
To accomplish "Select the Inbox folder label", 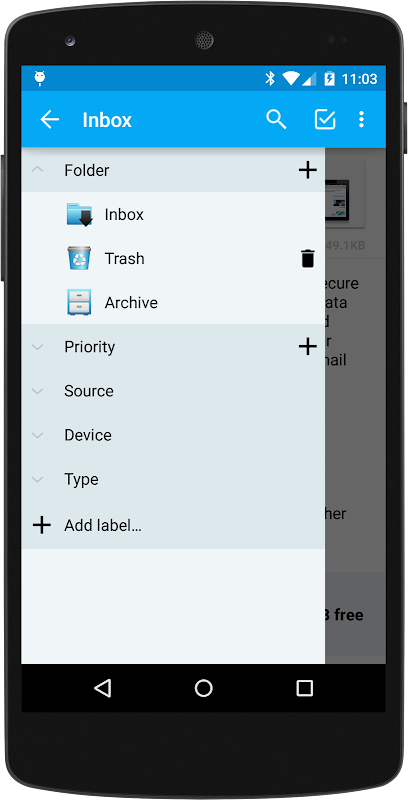I will (124, 214).
